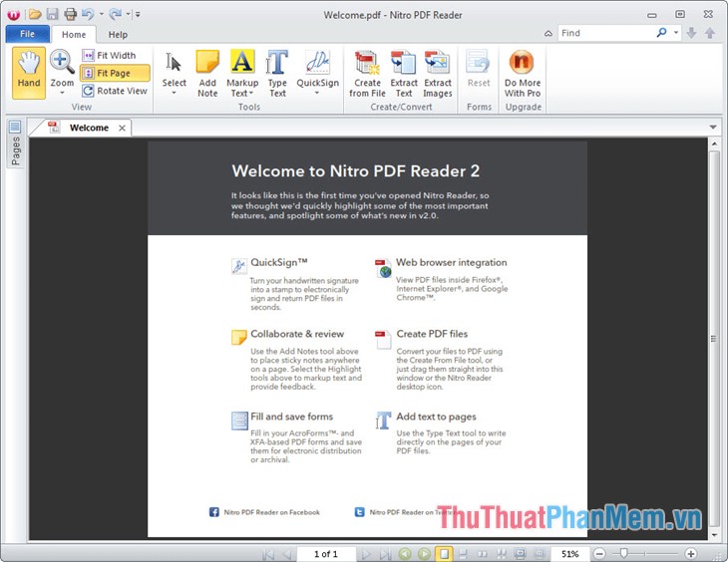Click the page number field 1 of 1
Image resolution: width=728 pixels, height=562 pixels.
326,554
